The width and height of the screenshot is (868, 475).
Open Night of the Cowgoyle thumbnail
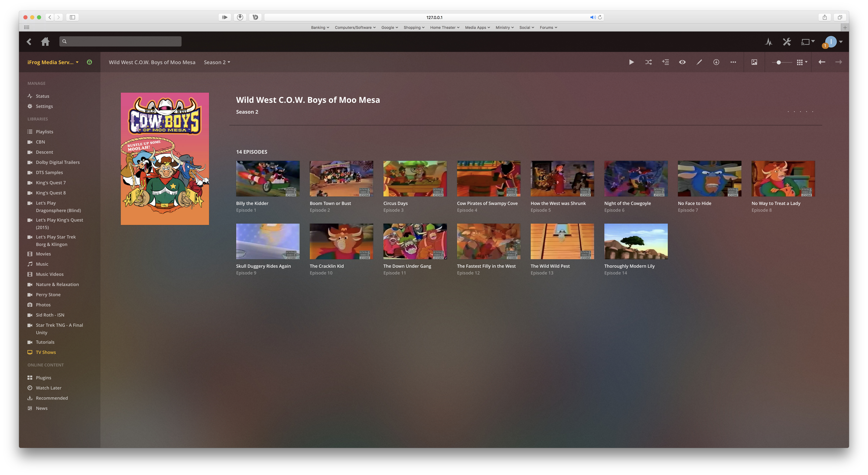[x=636, y=178]
